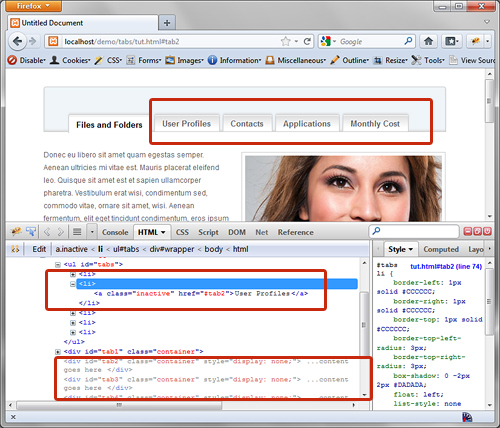Open the Style side panel options dropdown

pyautogui.click(x=411, y=249)
